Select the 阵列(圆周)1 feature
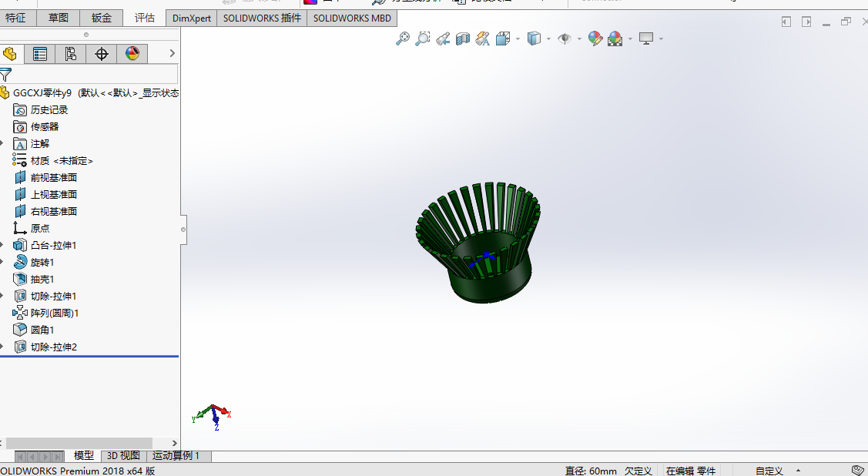The width and height of the screenshot is (868, 476). [46, 313]
